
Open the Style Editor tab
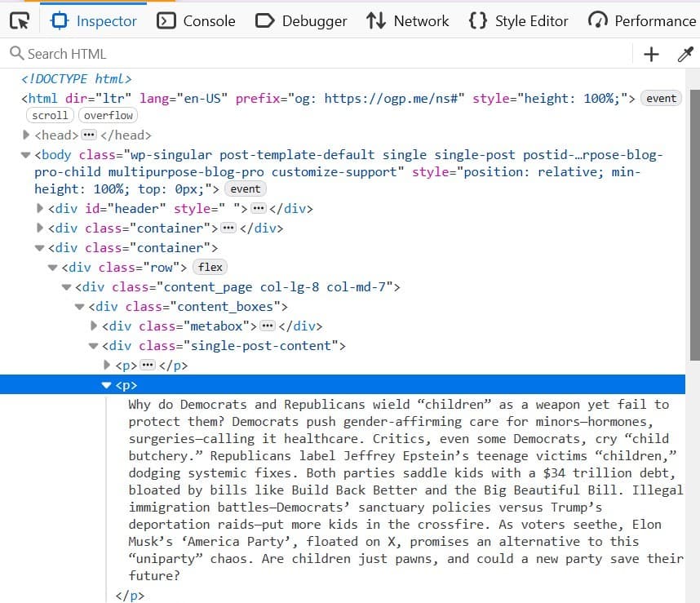519,21
